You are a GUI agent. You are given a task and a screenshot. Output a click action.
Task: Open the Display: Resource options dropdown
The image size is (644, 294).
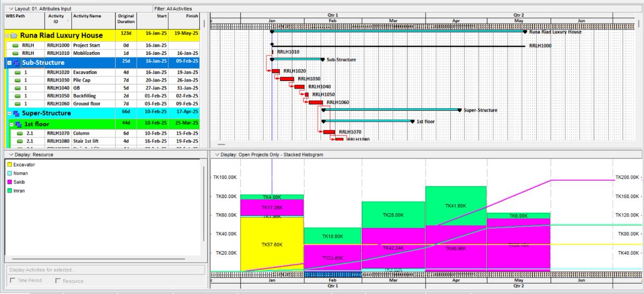(11, 155)
